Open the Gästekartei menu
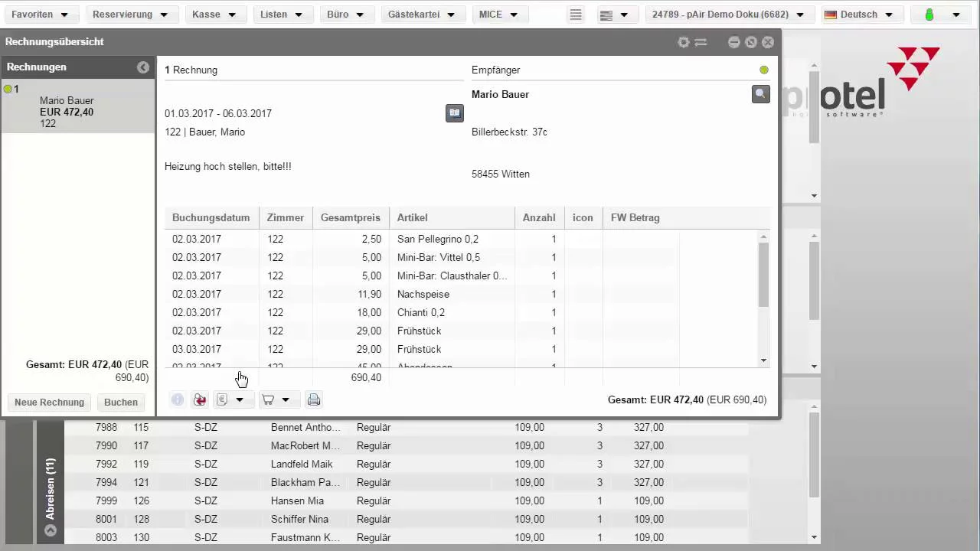This screenshot has width=980, height=551. (x=421, y=15)
